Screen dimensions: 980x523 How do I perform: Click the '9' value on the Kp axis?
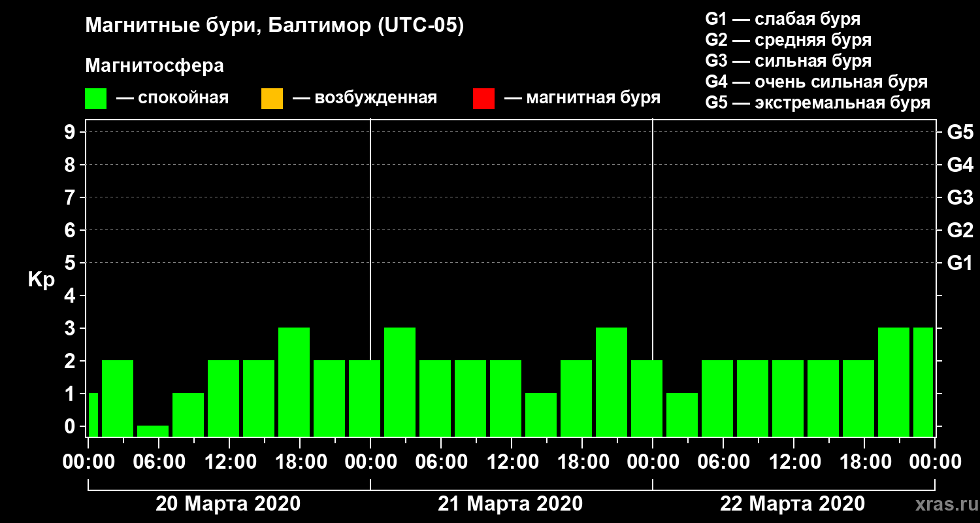coord(71,132)
